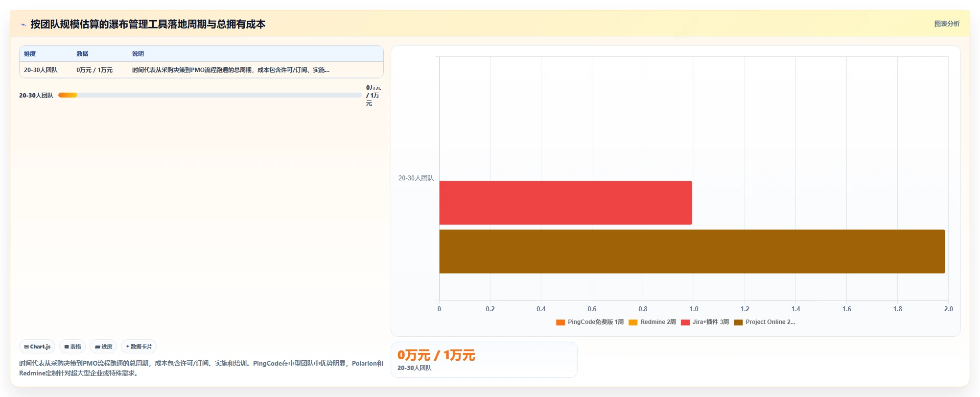Toggle Jira+插件 3周 legend item
The width and height of the screenshot is (980, 397).
point(705,322)
